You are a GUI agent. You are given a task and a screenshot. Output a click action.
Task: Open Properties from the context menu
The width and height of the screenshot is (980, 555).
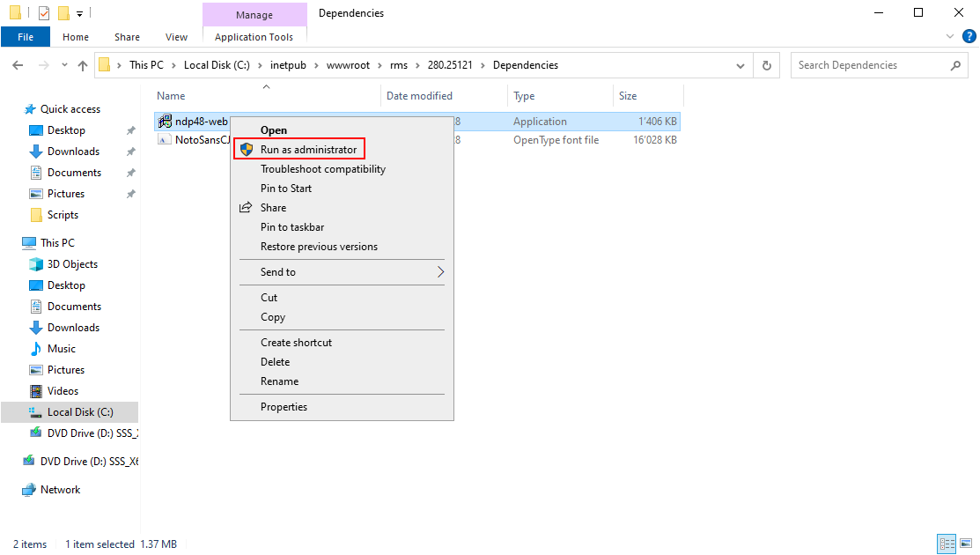(342, 407)
